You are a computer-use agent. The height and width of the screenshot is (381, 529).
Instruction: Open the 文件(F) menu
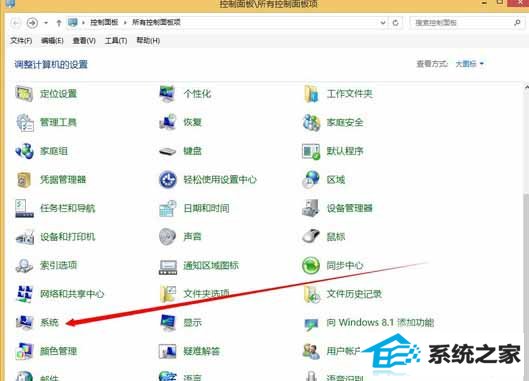21,41
